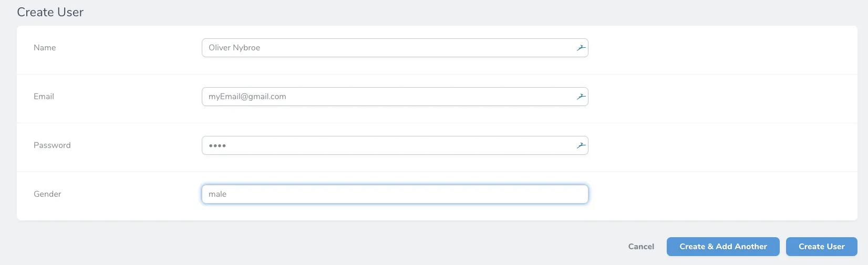Click the Gender field label
Screen dimensions: 868x265
[x=47, y=194]
